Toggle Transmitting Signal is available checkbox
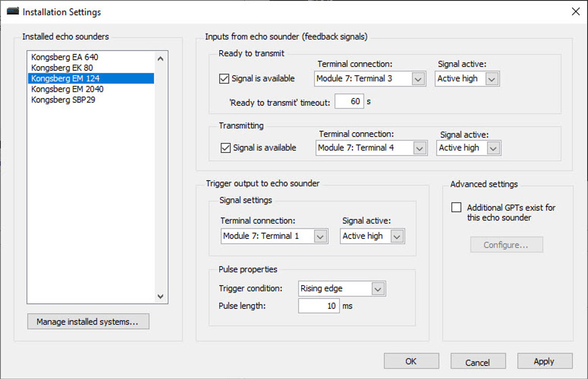Screen dimensions: 588x379 [x=226, y=148]
